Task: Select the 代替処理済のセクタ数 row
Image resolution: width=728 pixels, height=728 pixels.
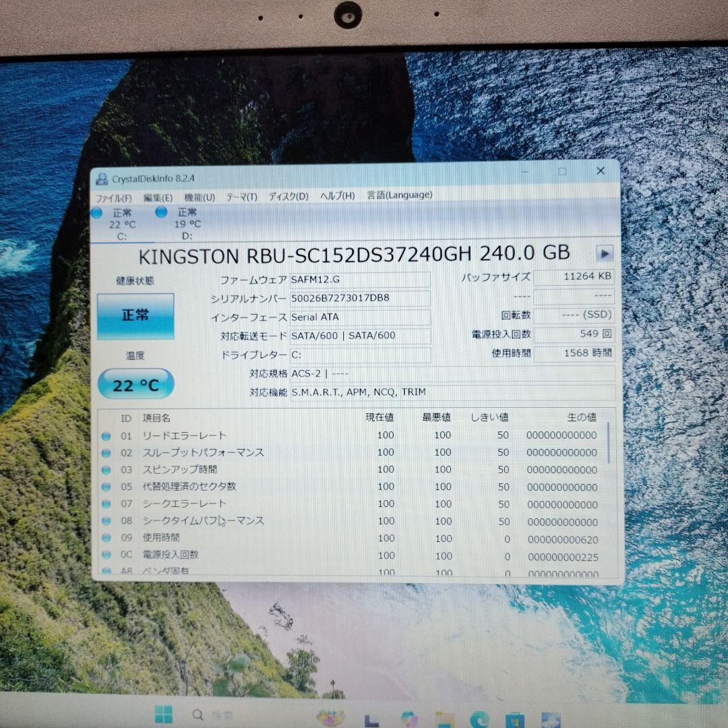Action: [x=351, y=487]
